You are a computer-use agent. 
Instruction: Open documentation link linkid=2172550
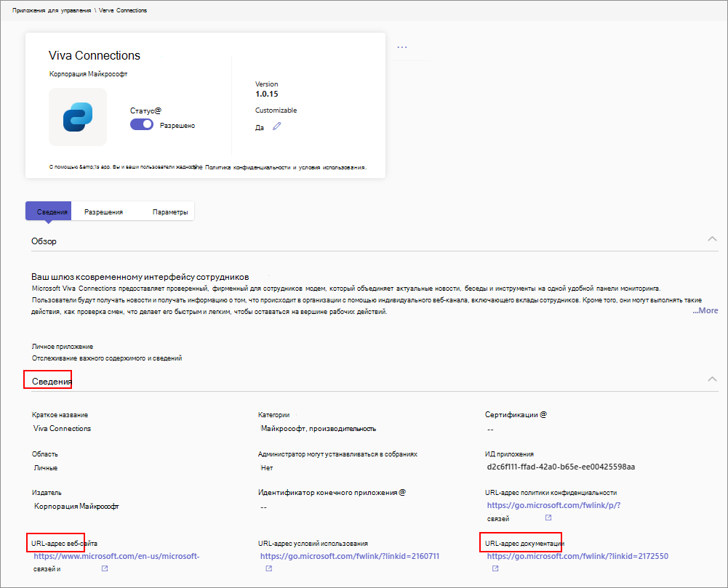[577, 556]
